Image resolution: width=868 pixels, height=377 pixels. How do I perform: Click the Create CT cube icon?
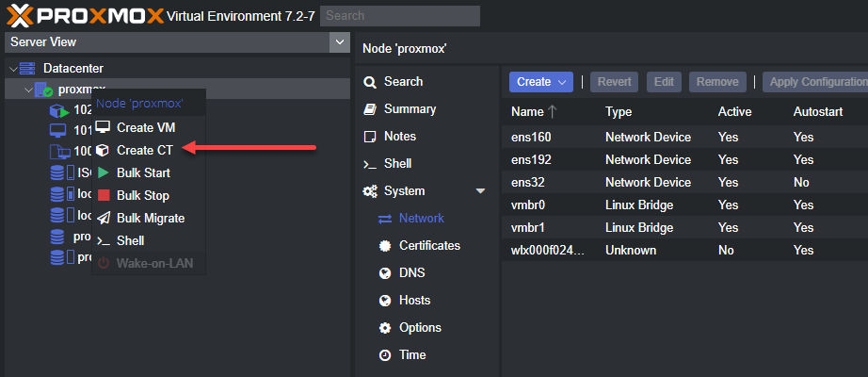(x=103, y=150)
